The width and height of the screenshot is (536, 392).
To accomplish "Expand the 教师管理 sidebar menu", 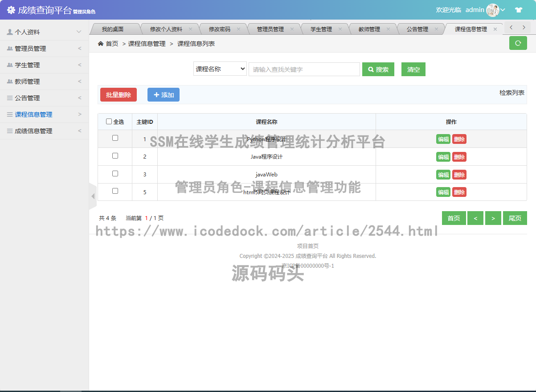I will pos(45,82).
